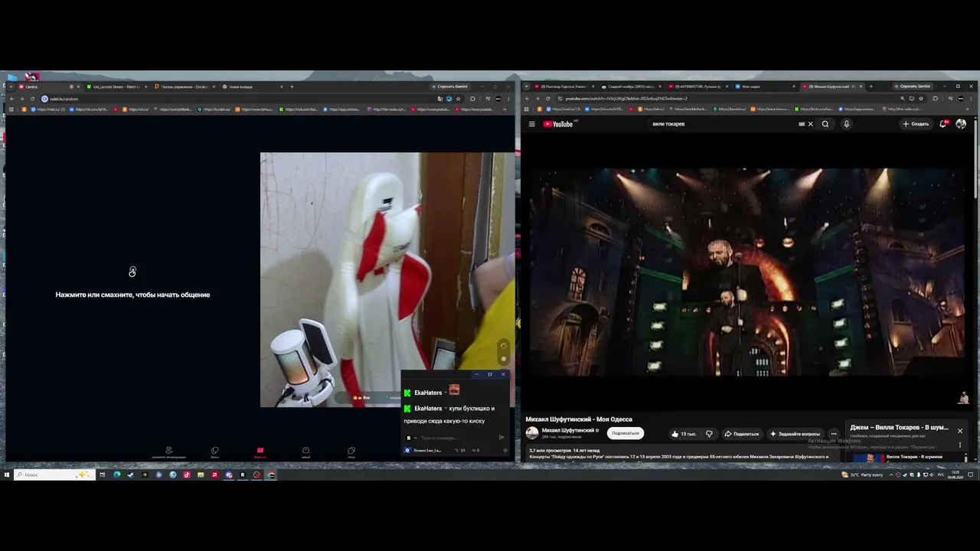Reload the rulet.tv page
This screenshot has height=551, width=980.
(x=32, y=99)
